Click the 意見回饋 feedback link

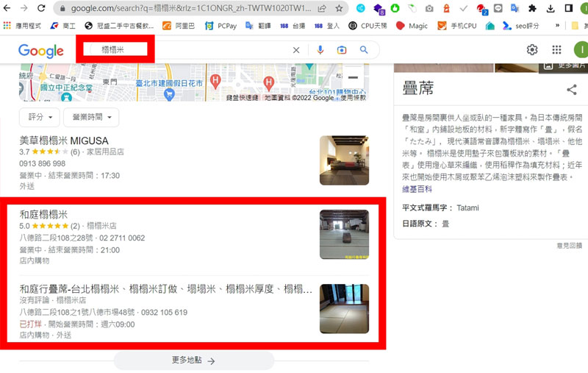click(569, 246)
